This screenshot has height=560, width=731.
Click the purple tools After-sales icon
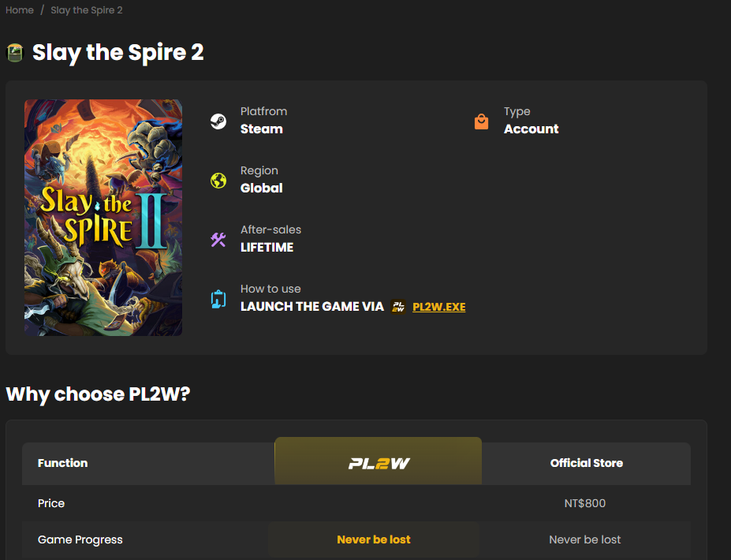(x=218, y=240)
